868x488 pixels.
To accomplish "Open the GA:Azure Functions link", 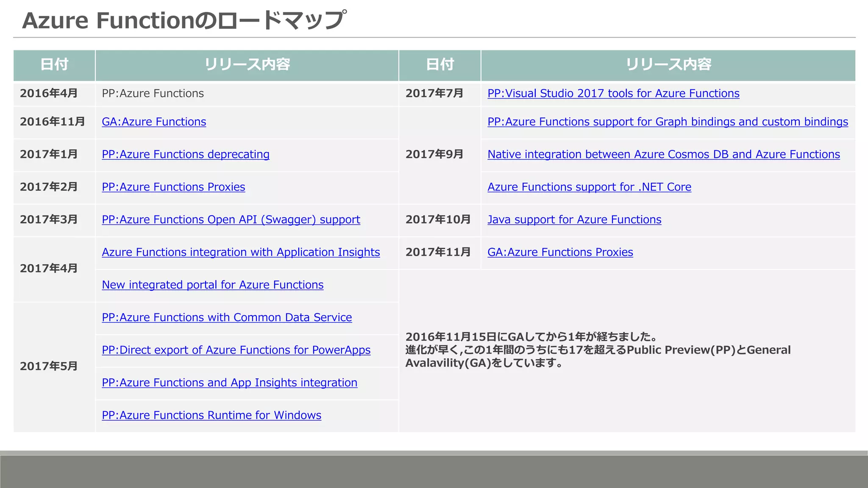I will pos(154,122).
